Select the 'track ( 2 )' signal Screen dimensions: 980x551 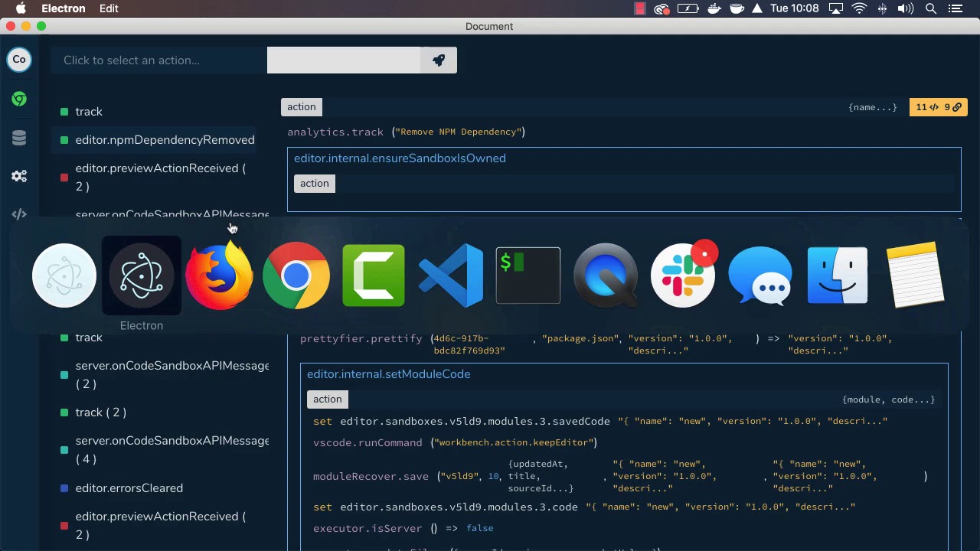point(100,412)
